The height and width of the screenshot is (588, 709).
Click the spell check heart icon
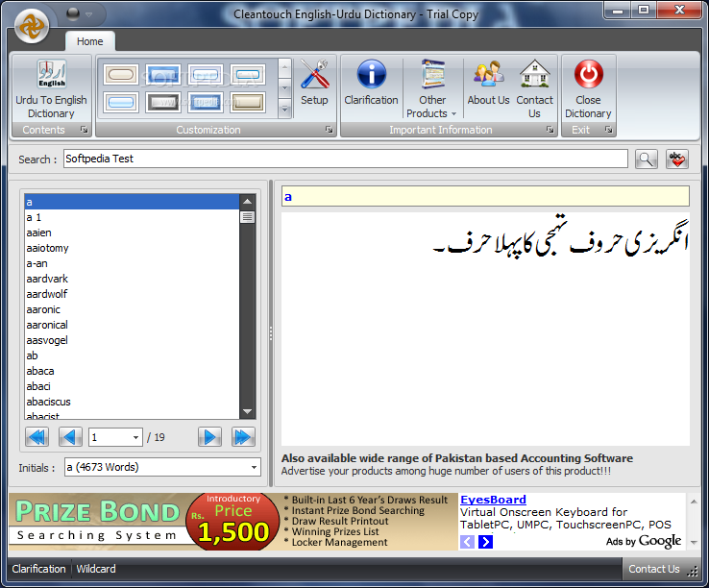pyautogui.click(x=677, y=159)
